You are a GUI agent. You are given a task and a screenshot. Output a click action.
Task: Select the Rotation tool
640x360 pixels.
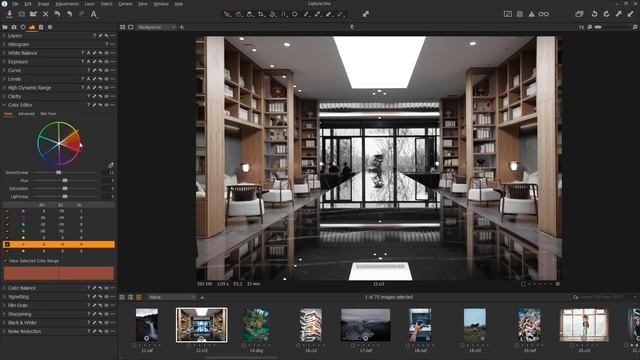click(x=272, y=14)
